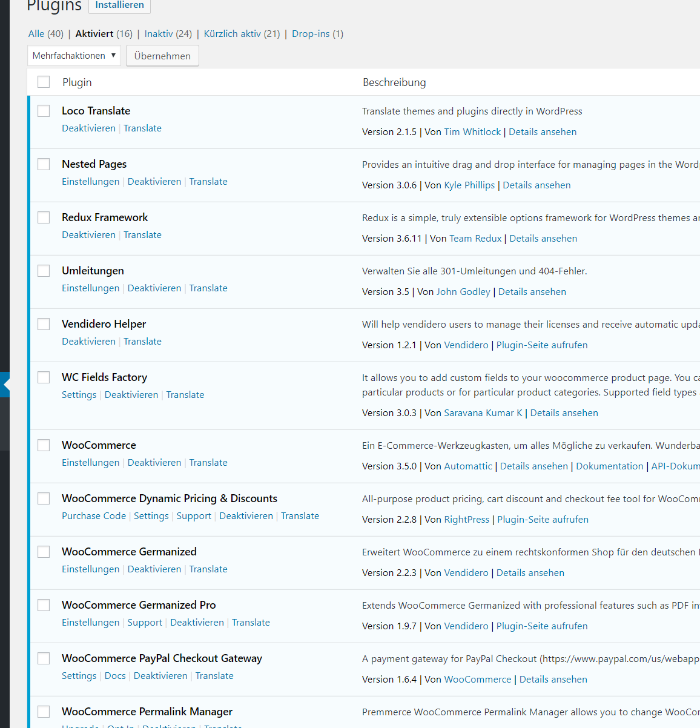This screenshot has width=700, height=728.
Task: Open Team Redux author link
Action: (475, 239)
